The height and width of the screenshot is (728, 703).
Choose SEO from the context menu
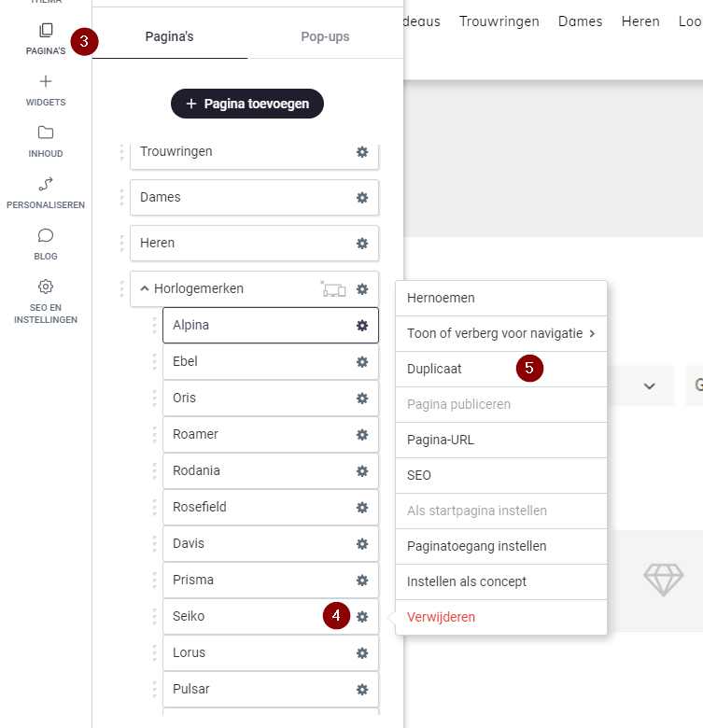(501, 475)
